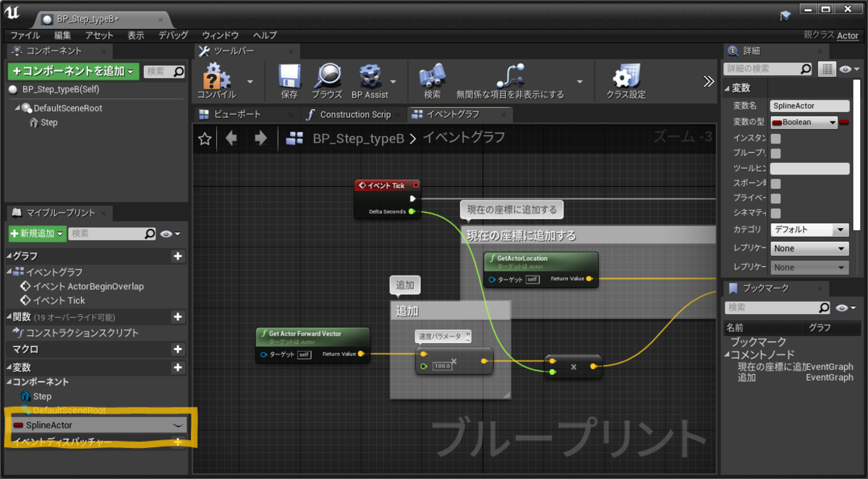This screenshot has width=868, height=479.
Task: Select イベント ActorBeginOverlap in graph list
Action: click(88, 287)
